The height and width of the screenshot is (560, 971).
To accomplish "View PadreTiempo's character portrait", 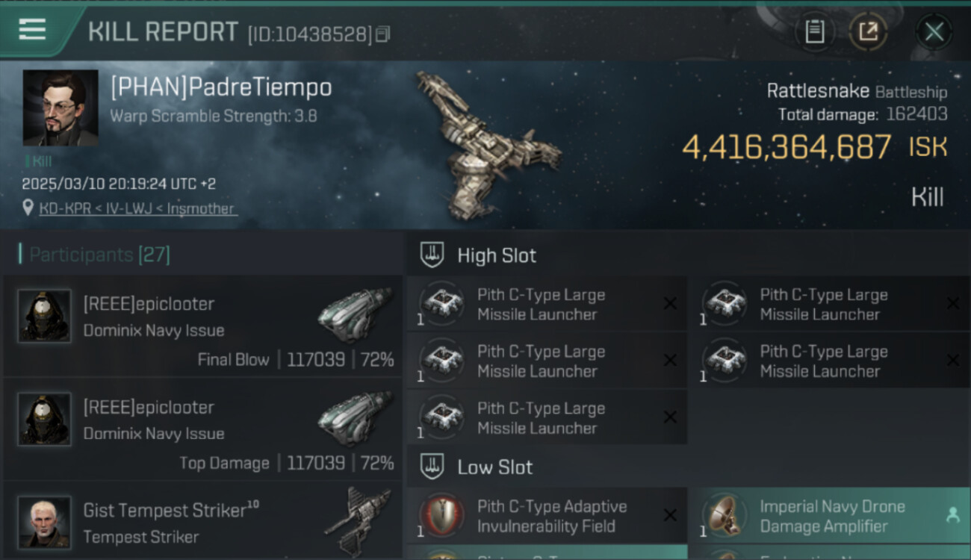I will (61, 108).
